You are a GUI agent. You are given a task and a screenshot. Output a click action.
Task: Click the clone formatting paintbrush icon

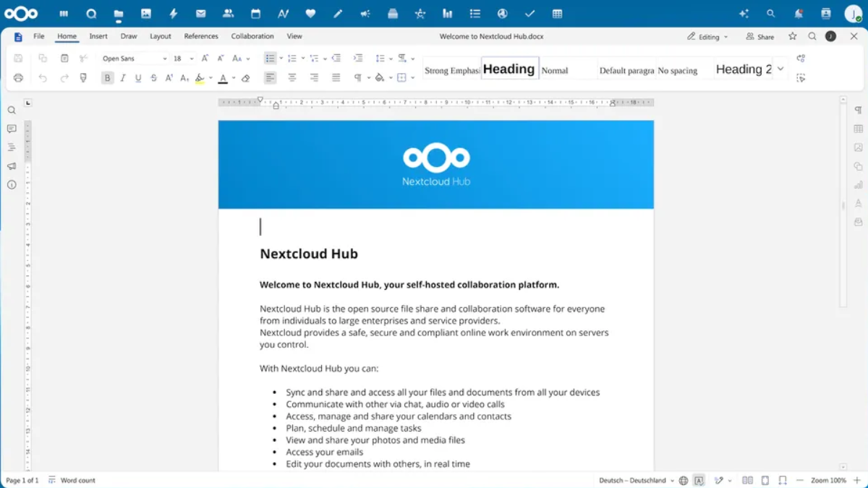pos(83,78)
